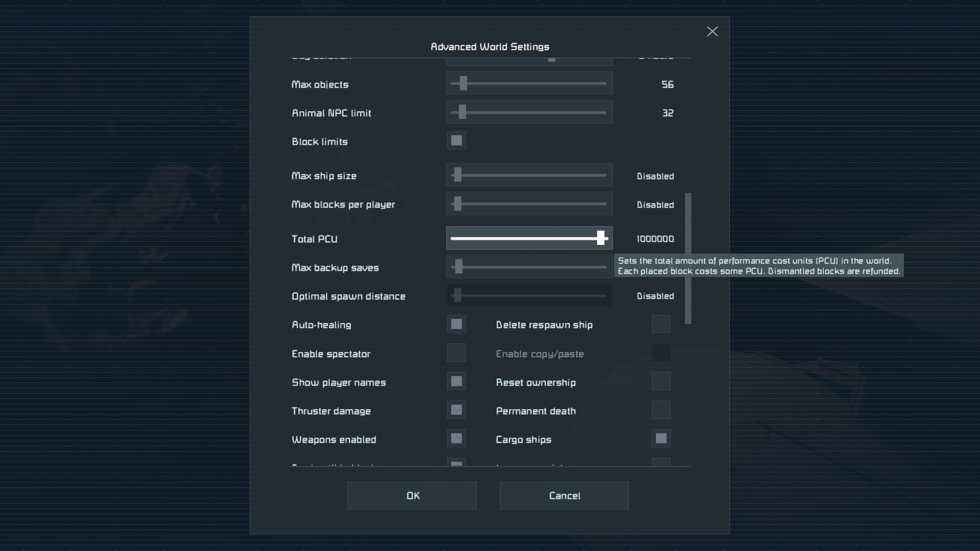Click the Max objects slider

point(529,84)
